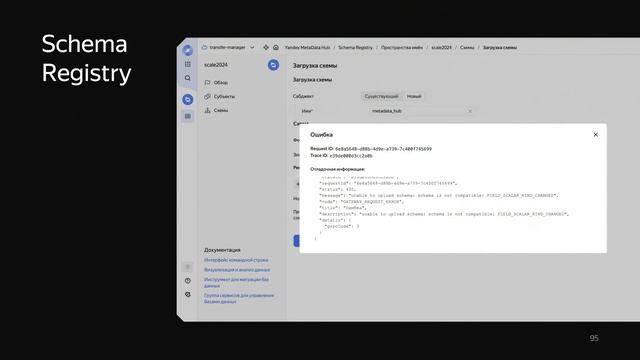Click the blue scale2024 namespace icon
Viewport: 640px width, 360px height.
pyautogui.click(x=273, y=64)
